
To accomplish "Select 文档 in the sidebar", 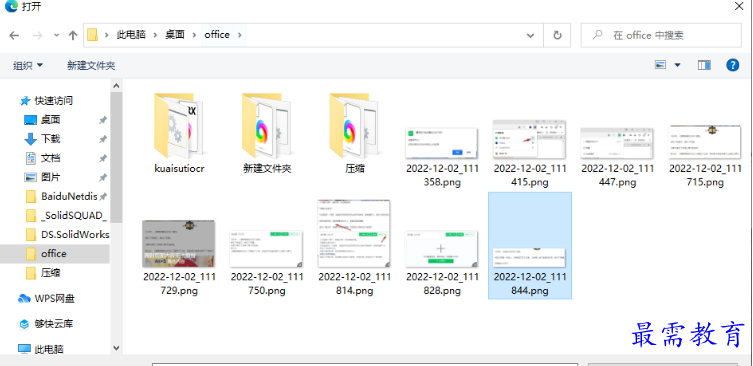I will (x=50, y=158).
